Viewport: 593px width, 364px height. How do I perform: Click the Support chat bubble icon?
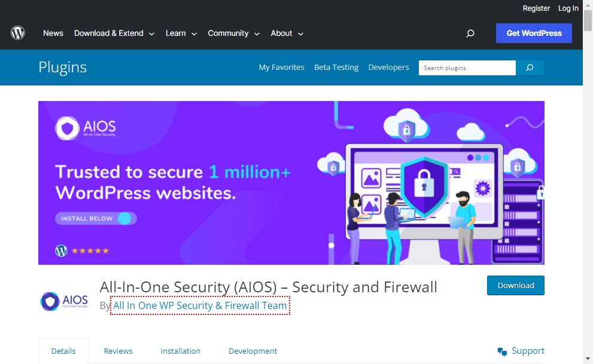click(502, 351)
